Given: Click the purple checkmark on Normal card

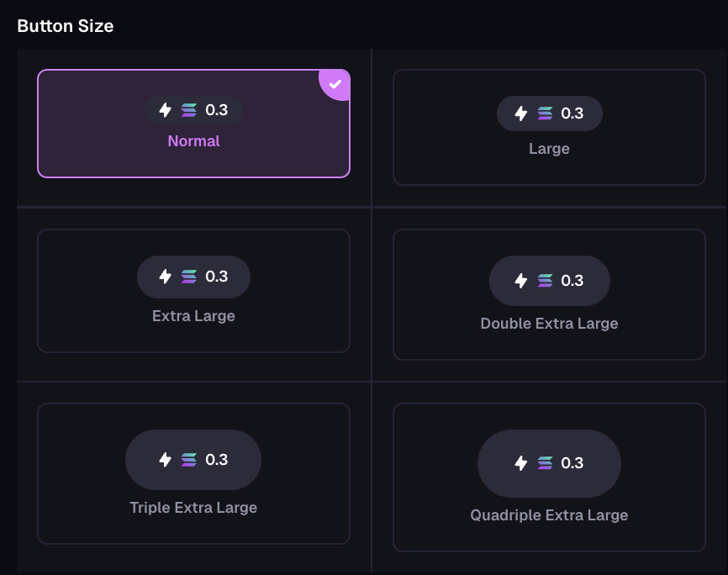Looking at the screenshot, I should 335,83.
